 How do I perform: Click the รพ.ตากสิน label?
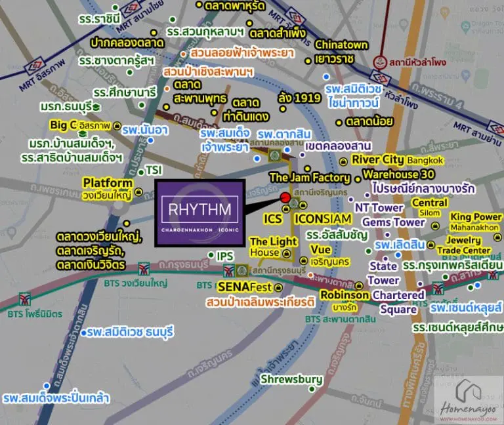284,134
